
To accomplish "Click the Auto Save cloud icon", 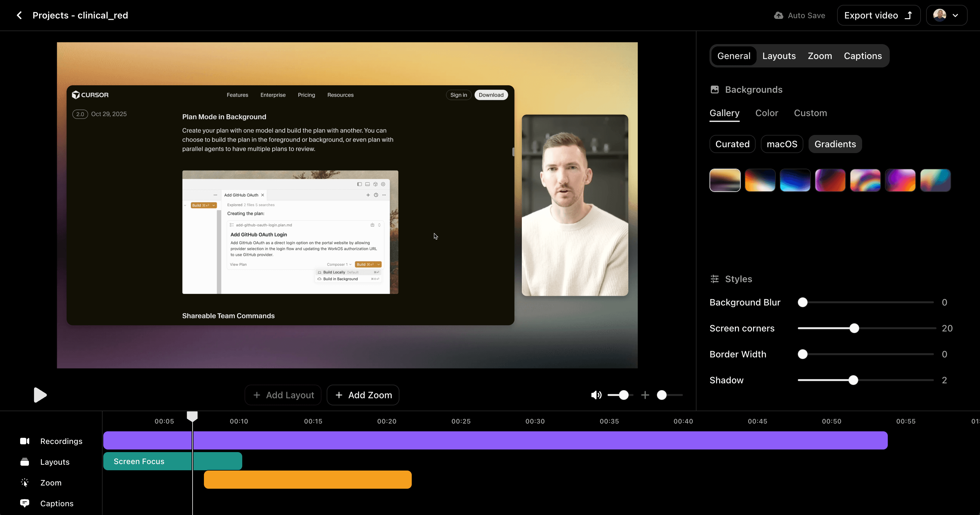I will pos(778,15).
